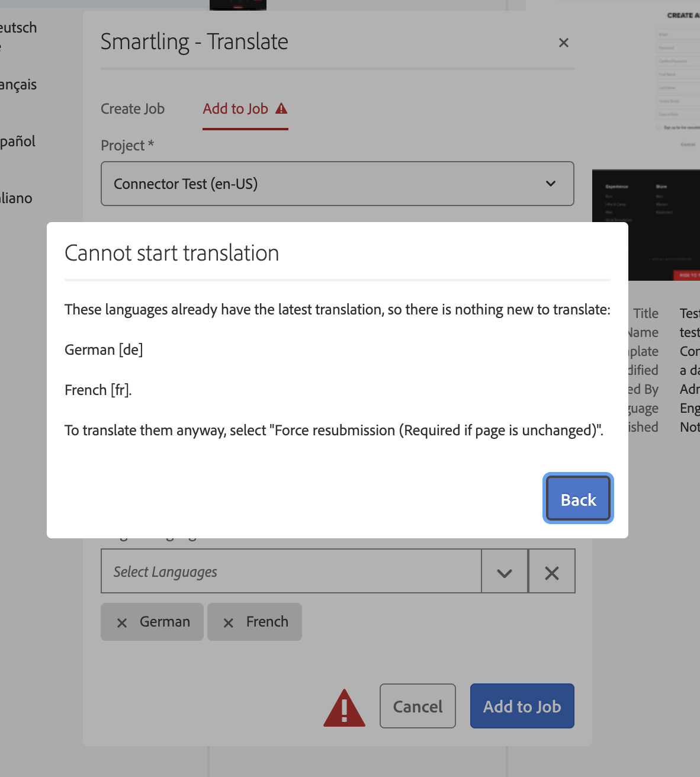
Task: Remove the French language tag
Action: pos(228,622)
